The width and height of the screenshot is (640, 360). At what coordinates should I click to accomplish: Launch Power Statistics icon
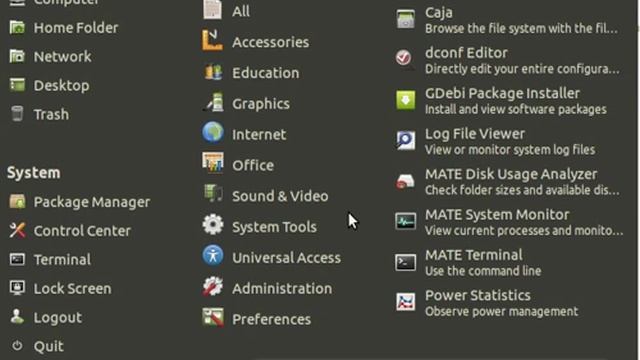(x=405, y=302)
